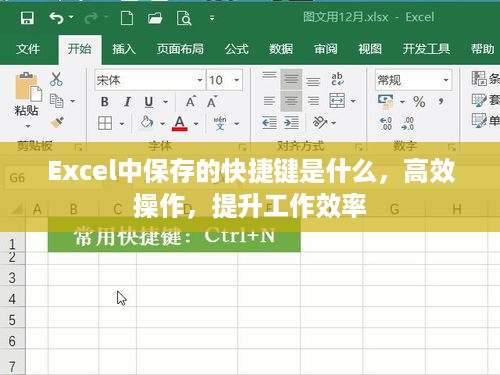Click Increase Font Size icon
This screenshot has height=375, width=500.
[191, 101]
